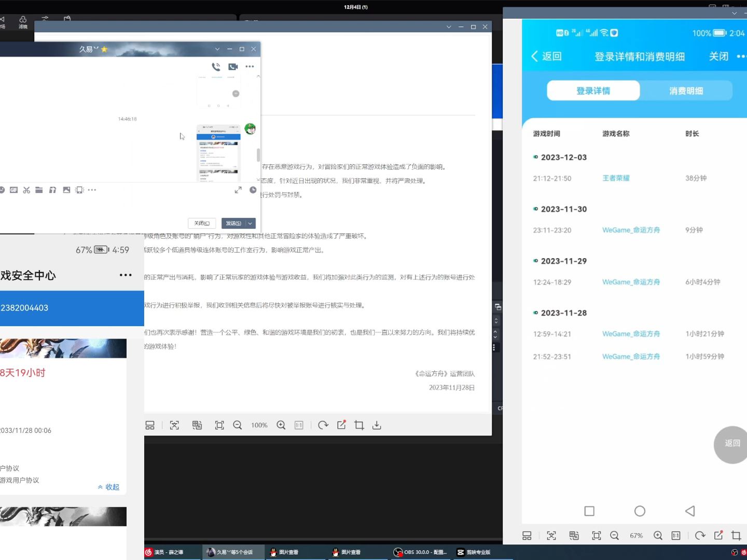
Task: Switch to the 登录详情 tab
Action: click(x=593, y=91)
